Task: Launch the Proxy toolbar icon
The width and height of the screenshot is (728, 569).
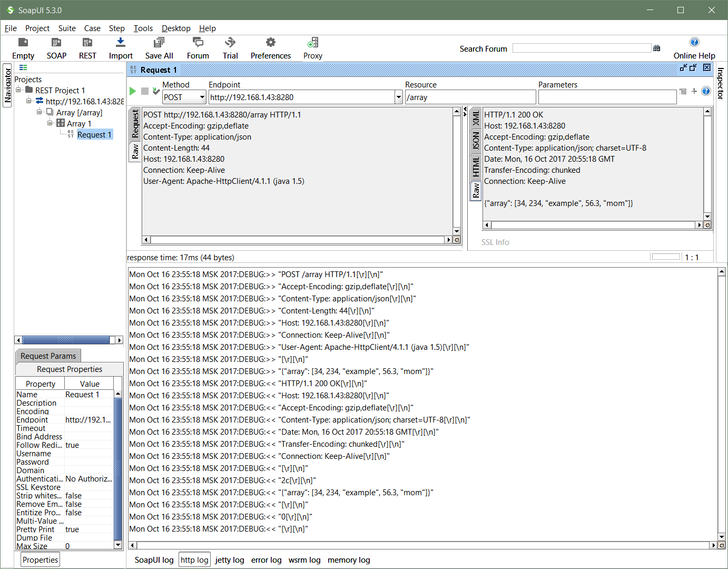Action: pos(312,43)
